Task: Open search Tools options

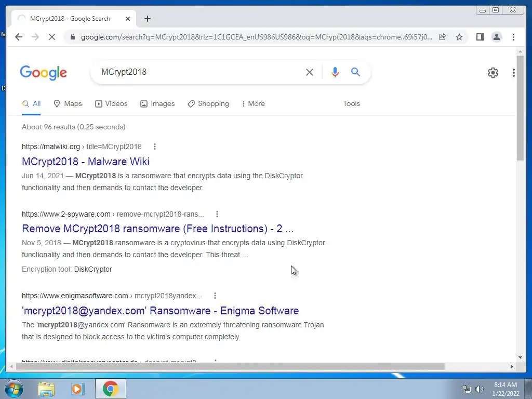Action: click(351, 104)
